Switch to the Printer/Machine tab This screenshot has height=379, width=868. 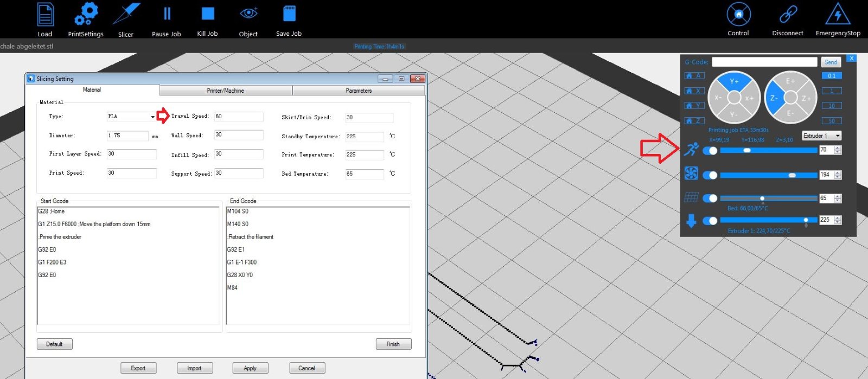226,91
